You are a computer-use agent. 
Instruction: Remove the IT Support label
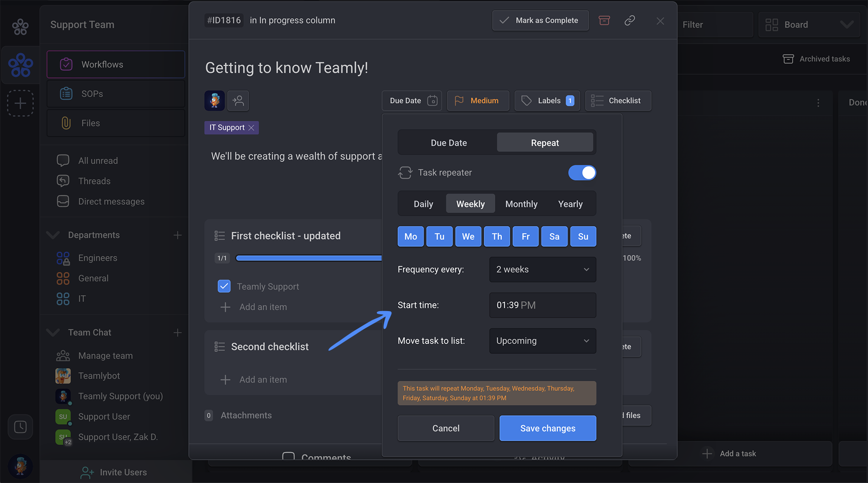[252, 128]
